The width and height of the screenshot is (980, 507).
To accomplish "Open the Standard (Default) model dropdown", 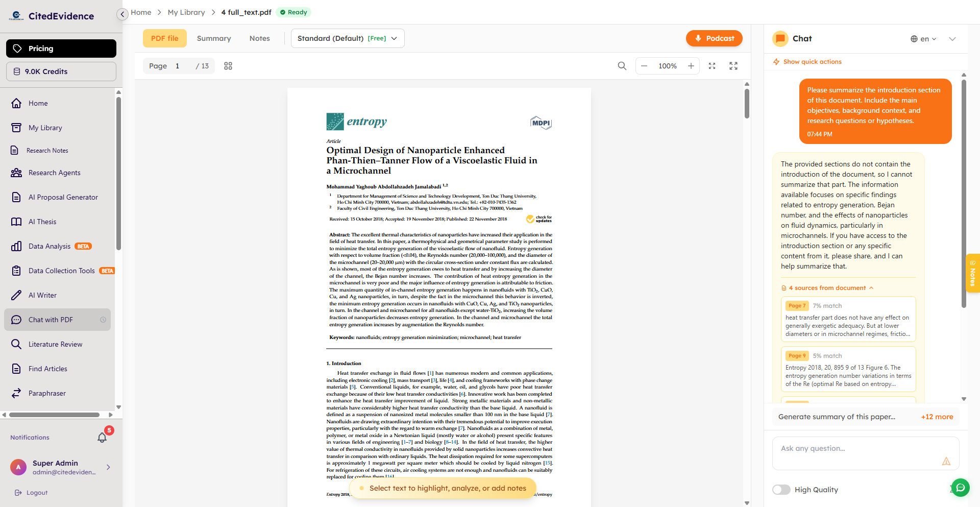I will tap(347, 38).
